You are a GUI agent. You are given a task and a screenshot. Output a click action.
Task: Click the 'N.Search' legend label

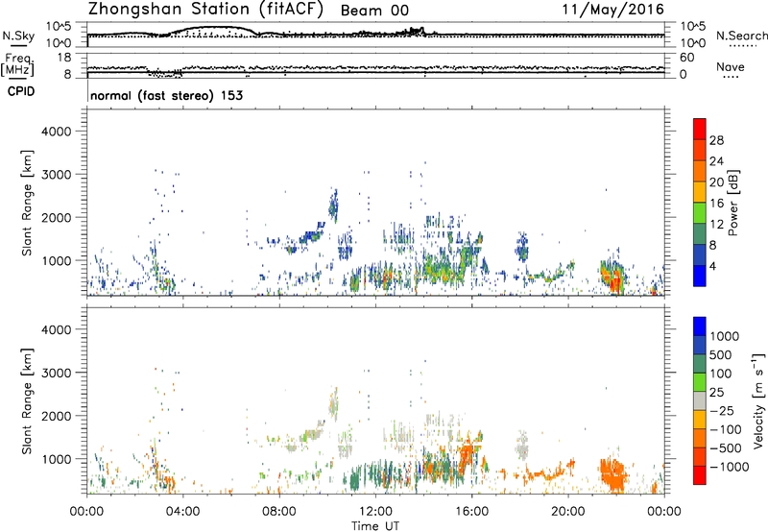tap(742, 36)
